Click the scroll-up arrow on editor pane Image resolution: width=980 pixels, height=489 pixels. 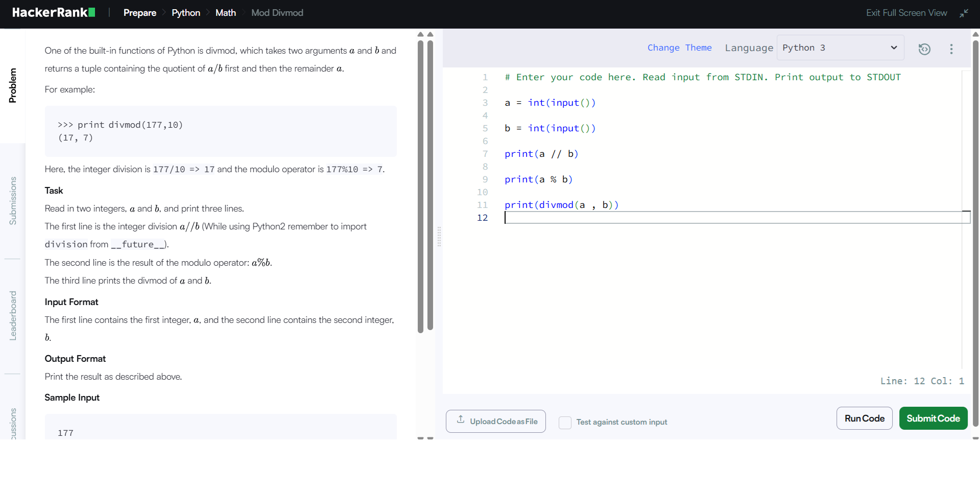[974, 34]
